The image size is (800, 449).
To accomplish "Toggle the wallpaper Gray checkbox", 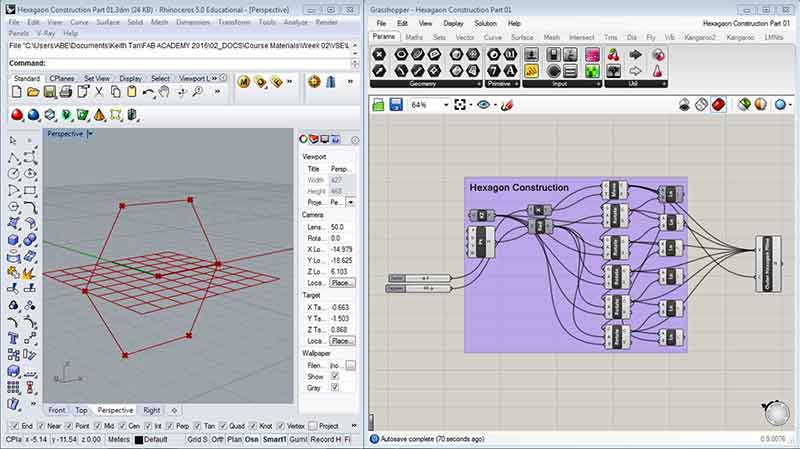I will 335,387.
